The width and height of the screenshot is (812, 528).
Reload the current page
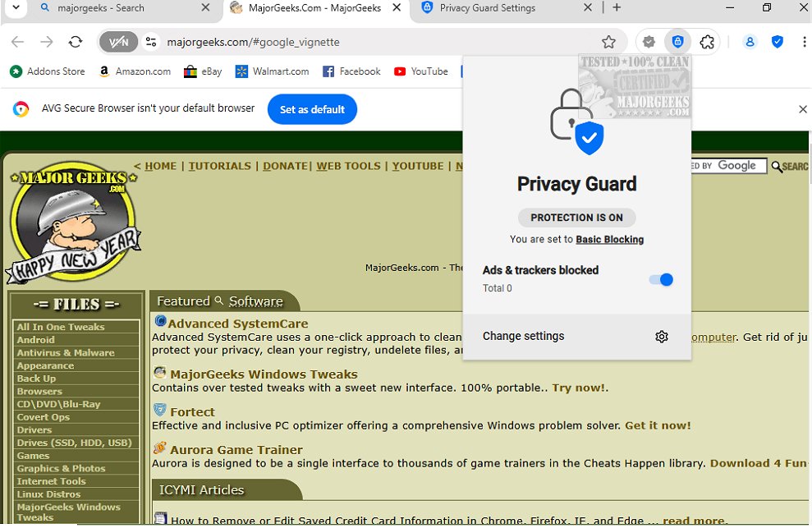tap(76, 42)
